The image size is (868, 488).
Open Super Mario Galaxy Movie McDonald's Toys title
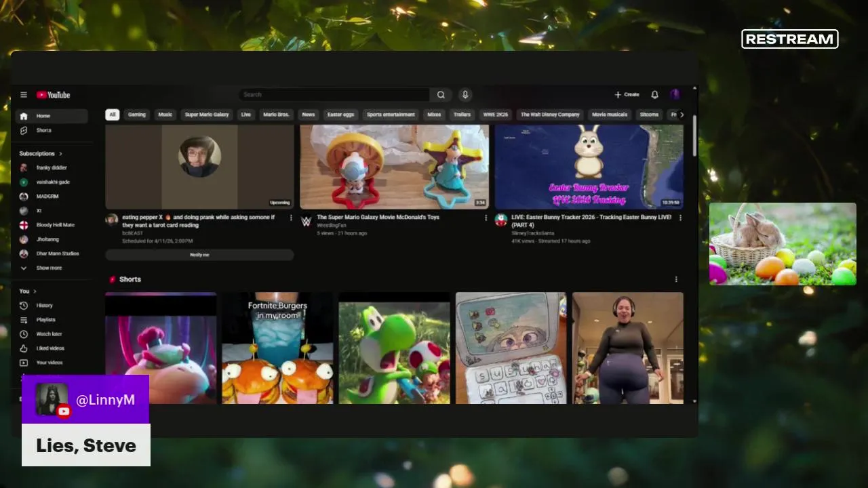tap(378, 218)
